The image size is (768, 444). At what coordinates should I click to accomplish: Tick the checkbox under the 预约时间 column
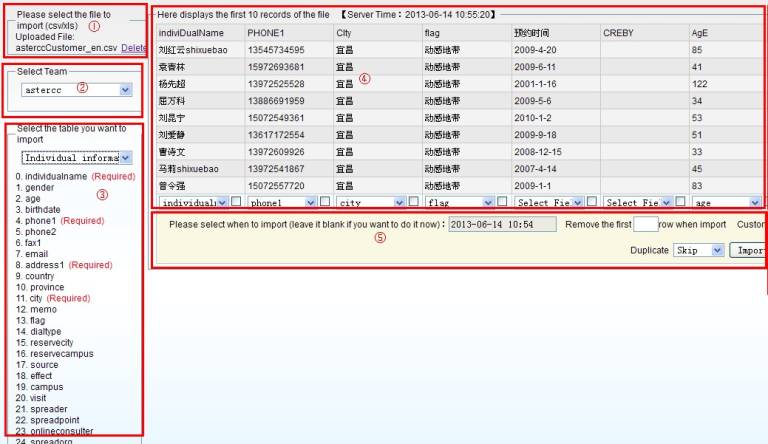(x=592, y=201)
